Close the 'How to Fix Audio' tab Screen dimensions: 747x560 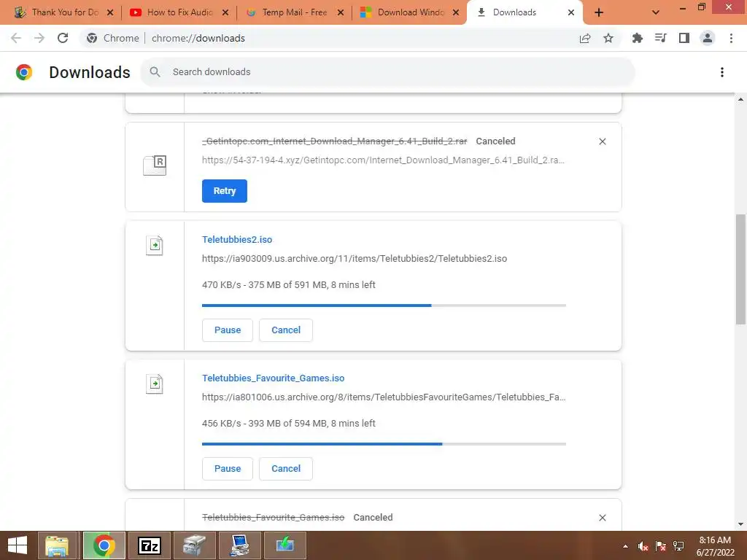tap(225, 12)
